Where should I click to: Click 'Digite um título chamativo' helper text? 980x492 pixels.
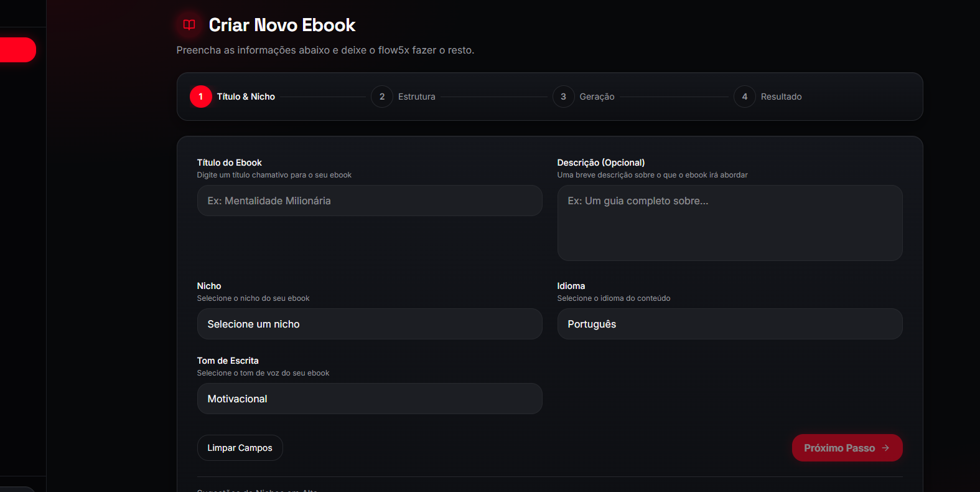pos(274,175)
